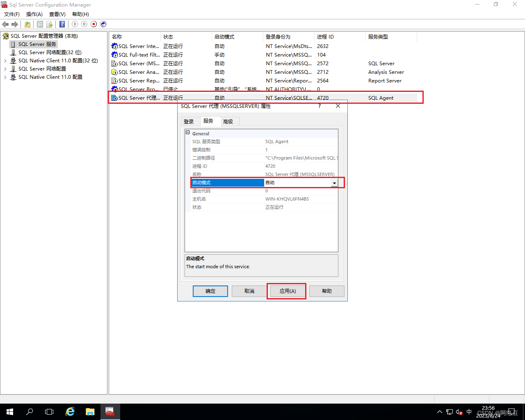
Task: Show hidden tray icons with the chevron
Action: [x=440, y=412]
